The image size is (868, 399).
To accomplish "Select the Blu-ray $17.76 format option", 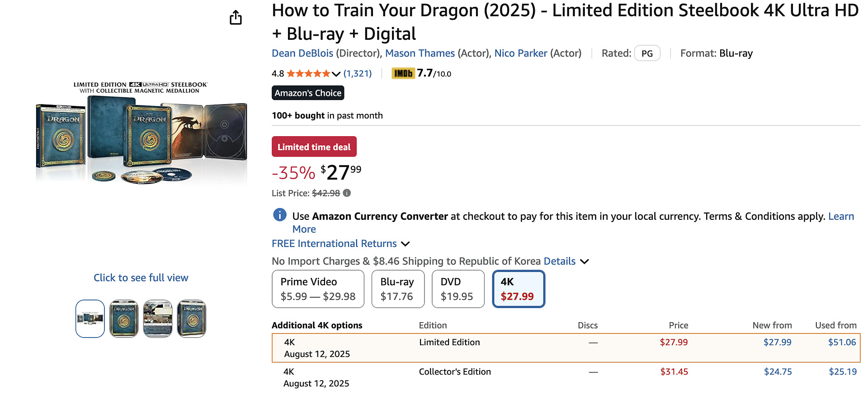I will [397, 289].
